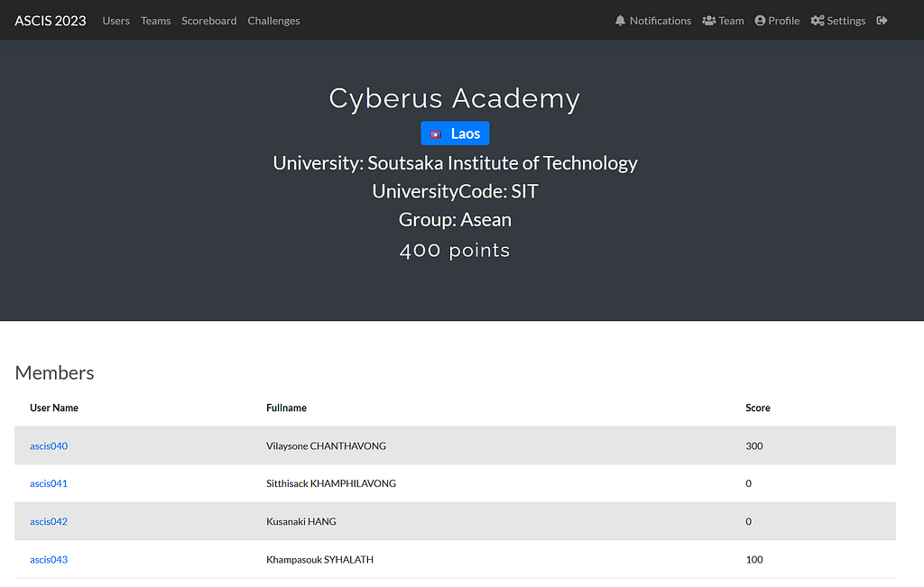Open user ascis042 profile link
Image resolution: width=924 pixels, height=587 pixels.
coord(49,521)
